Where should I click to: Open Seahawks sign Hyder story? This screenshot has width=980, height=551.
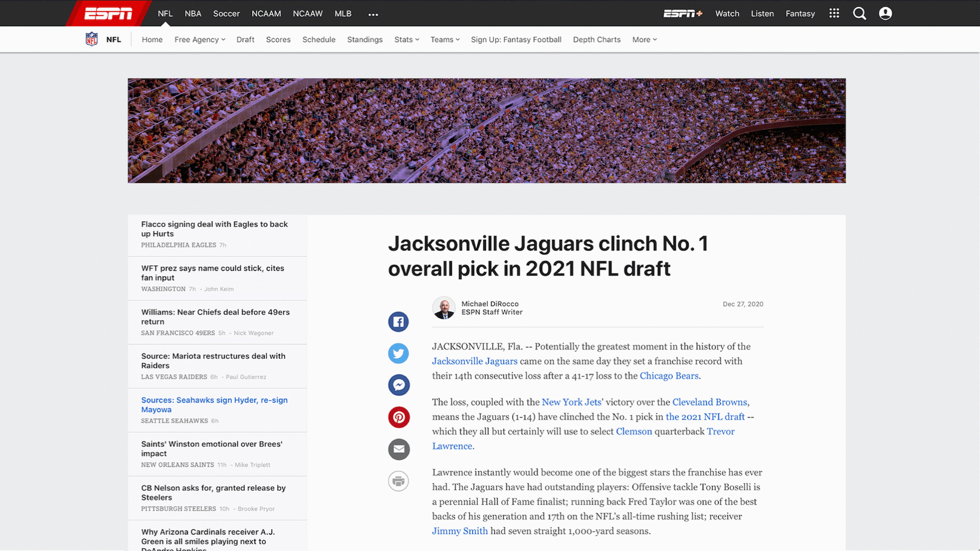click(214, 405)
